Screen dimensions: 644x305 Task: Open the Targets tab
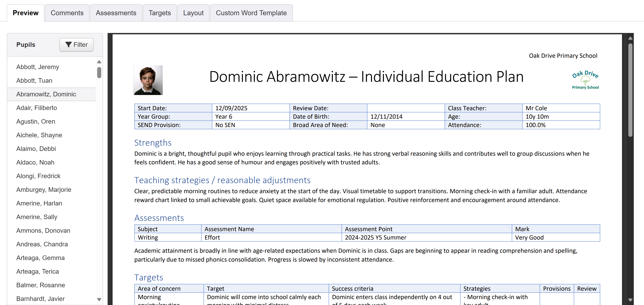pos(160,13)
